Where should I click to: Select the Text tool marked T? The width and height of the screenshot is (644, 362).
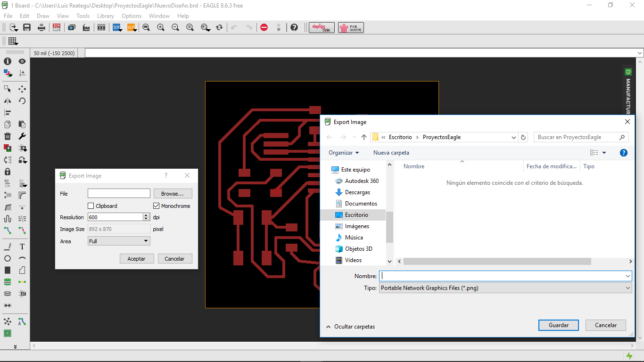click(22, 247)
